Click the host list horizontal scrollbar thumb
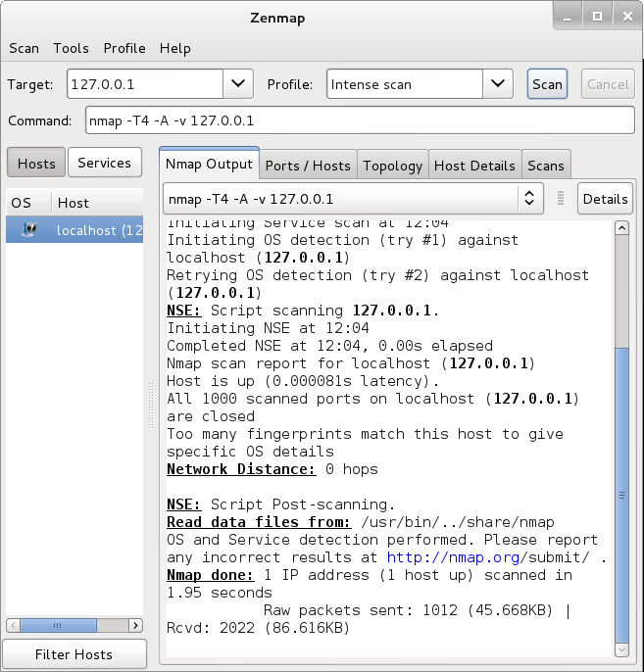644x672 pixels. (x=58, y=625)
